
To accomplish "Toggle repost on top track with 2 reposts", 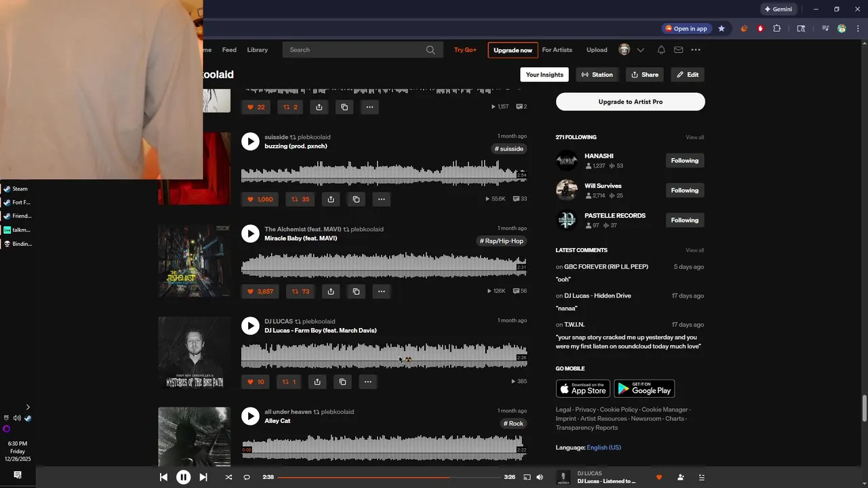I will tap(290, 107).
